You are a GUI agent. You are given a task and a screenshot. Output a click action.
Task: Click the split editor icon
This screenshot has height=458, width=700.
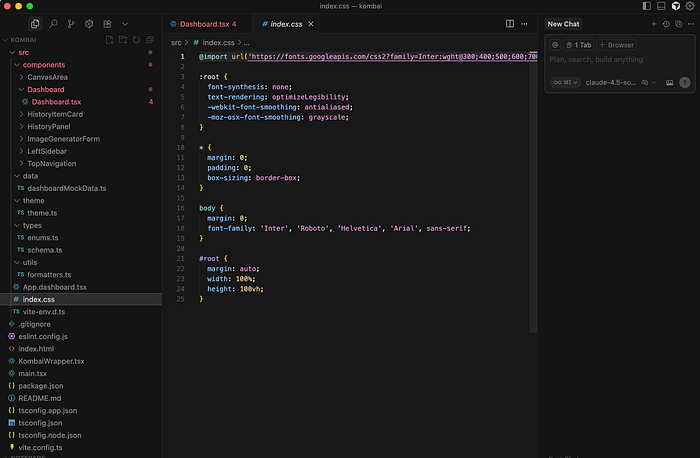(510, 23)
